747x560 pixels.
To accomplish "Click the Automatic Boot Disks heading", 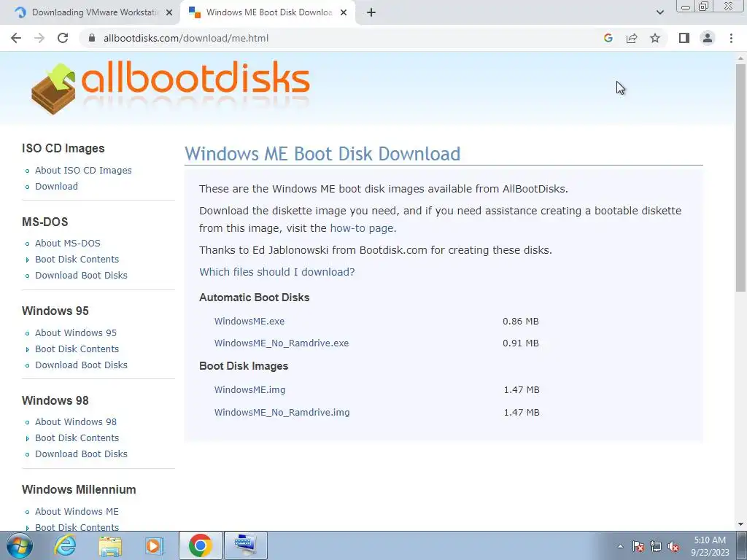I will pos(255,297).
